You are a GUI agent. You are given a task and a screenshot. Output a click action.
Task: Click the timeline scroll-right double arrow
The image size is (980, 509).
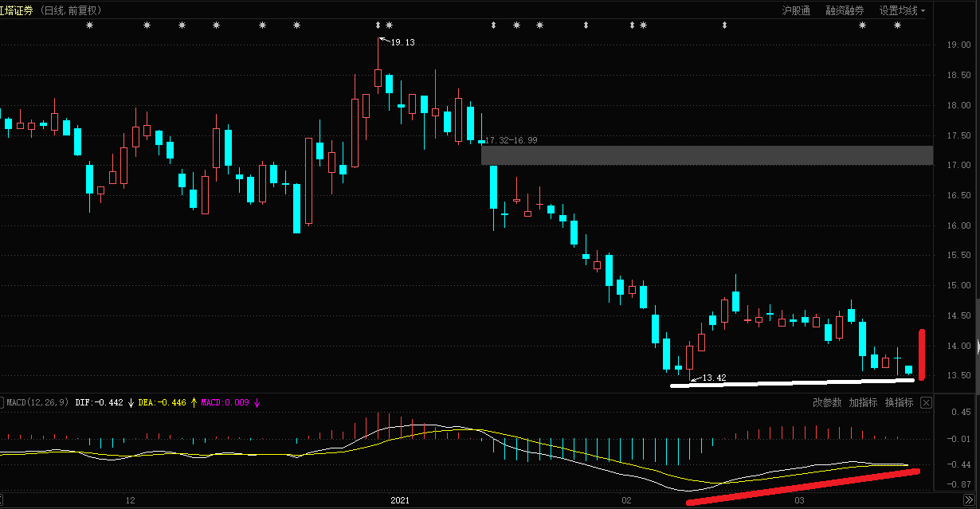pyautogui.click(x=968, y=499)
